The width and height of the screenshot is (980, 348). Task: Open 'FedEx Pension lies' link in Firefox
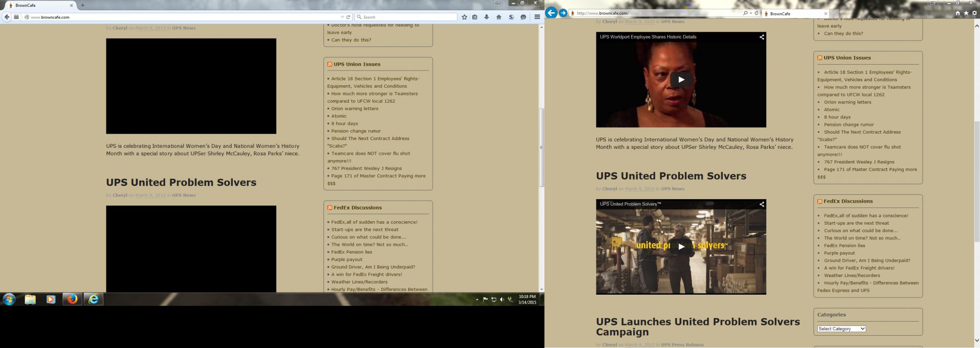pos(351,252)
